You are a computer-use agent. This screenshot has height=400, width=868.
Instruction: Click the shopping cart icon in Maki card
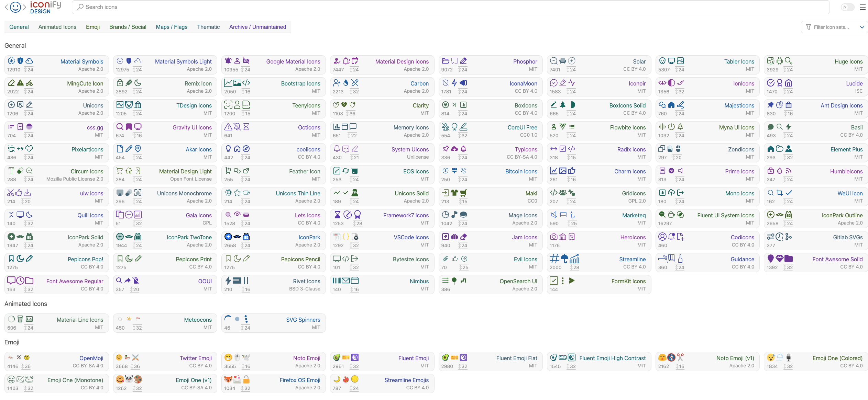463,193
